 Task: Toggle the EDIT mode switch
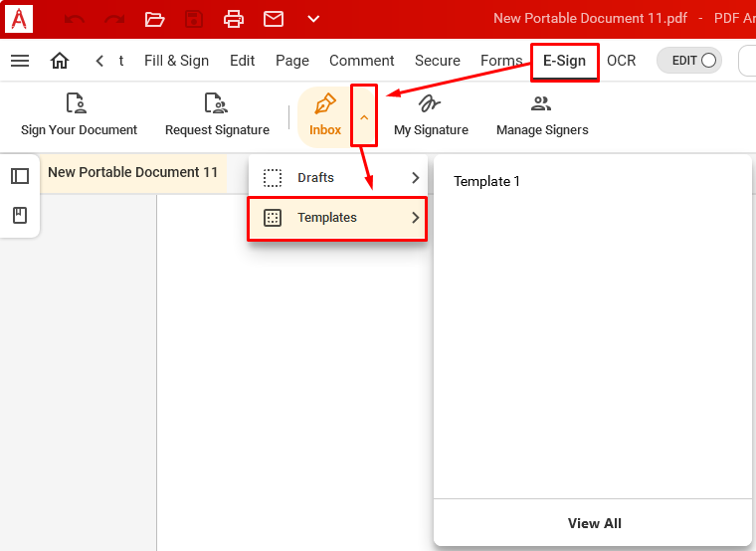(689, 61)
